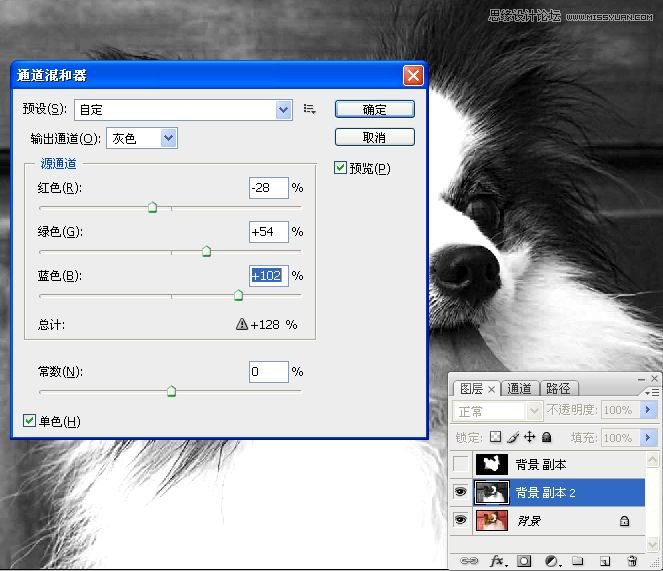663x571 pixels.
Task: Open the preset options menu icon
Action: (310, 109)
